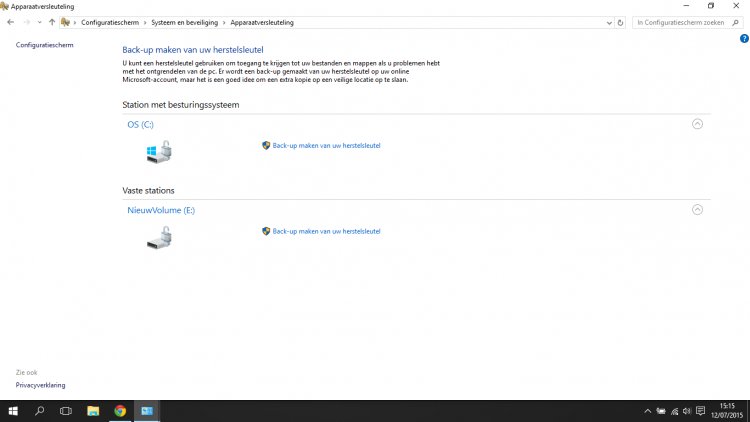This screenshot has width=750, height=422.
Task: Open volume control in tray
Action: pyautogui.click(x=687, y=411)
